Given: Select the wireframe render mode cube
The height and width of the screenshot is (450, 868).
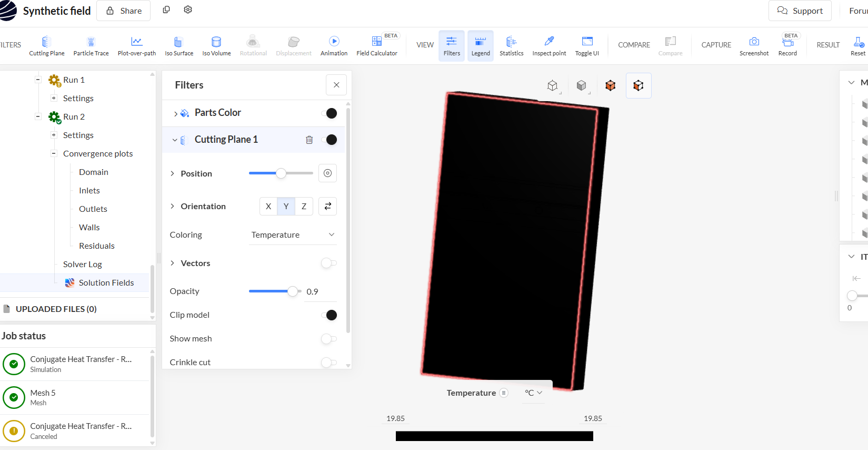Looking at the screenshot, I should click(x=553, y=85).
